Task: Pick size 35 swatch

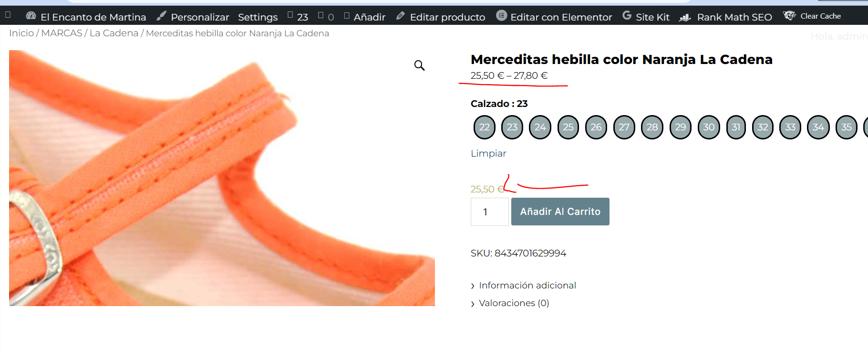Action: click(x=847, y=127)
